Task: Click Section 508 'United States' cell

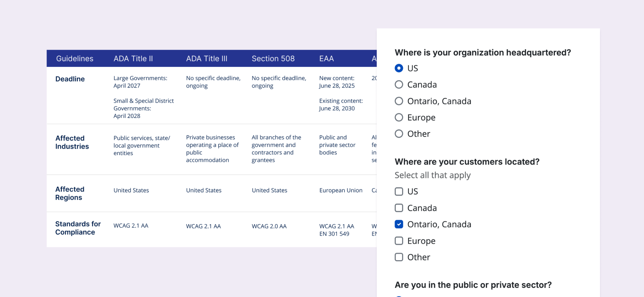Action: coord(269,190)
